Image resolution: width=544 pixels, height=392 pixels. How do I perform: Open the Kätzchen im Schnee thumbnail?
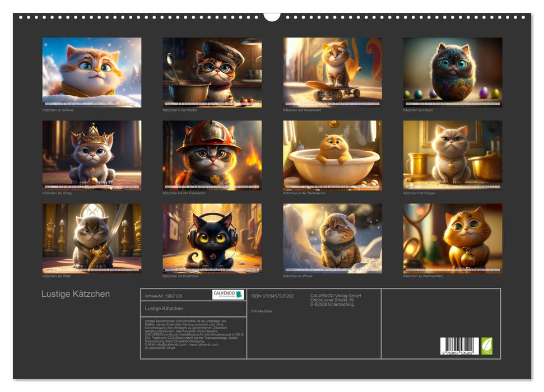click(x=92, y=72)
